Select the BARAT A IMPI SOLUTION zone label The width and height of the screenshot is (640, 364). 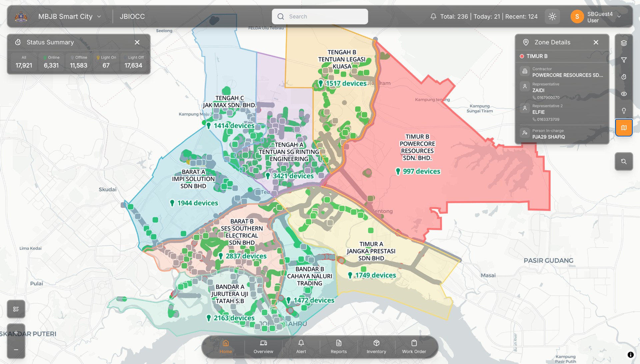coord(193,179)
